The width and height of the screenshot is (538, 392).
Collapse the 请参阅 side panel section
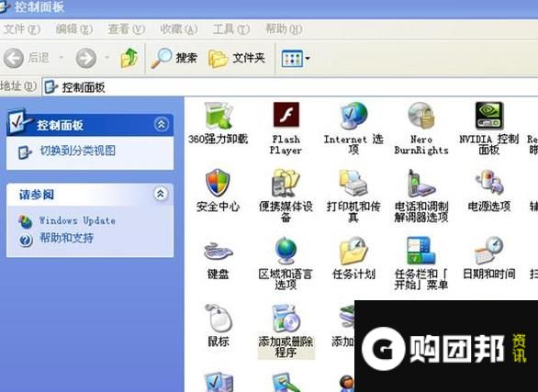[x=161, y=194]
